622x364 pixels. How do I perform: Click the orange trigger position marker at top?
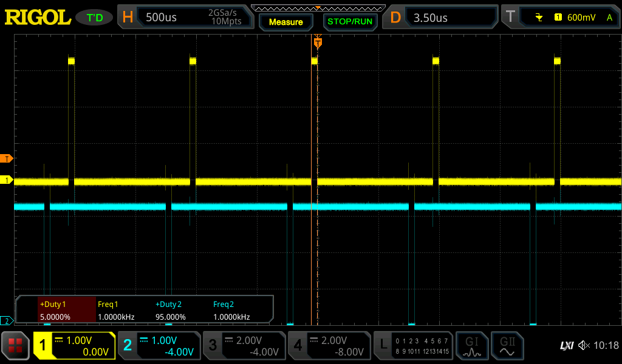[317, 42]
